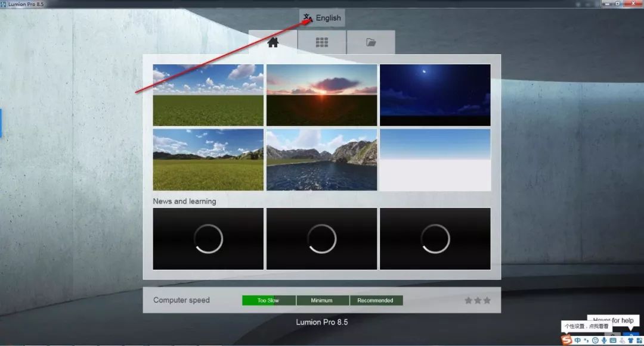
Task: Open the Sogou emoji smiley panel
Action: 595,340
